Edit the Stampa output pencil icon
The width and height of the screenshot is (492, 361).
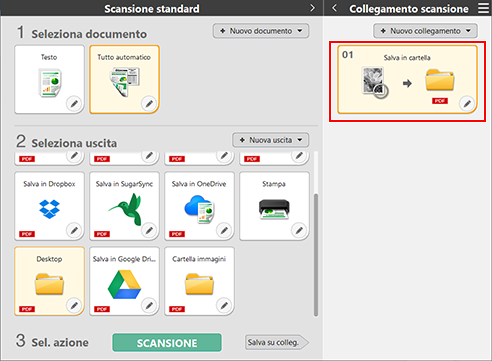299,230
